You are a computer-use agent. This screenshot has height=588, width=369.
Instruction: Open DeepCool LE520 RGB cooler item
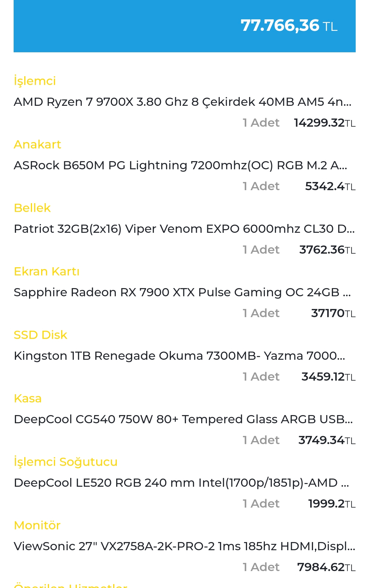tap(181, 483)
